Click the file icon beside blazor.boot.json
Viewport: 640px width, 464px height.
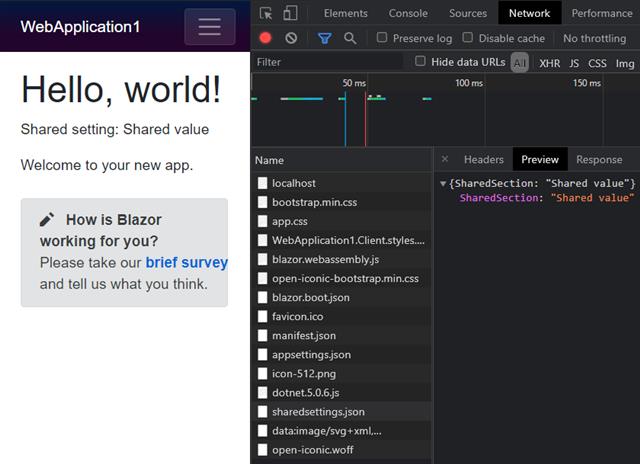pyautogui.click(x=262, y=297)
